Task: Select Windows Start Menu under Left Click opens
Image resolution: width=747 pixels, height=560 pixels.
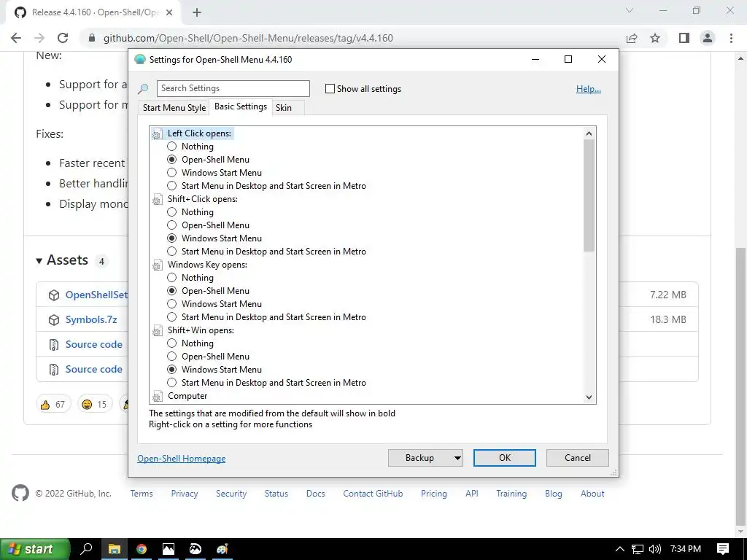Action: click(x=172, y=172)
